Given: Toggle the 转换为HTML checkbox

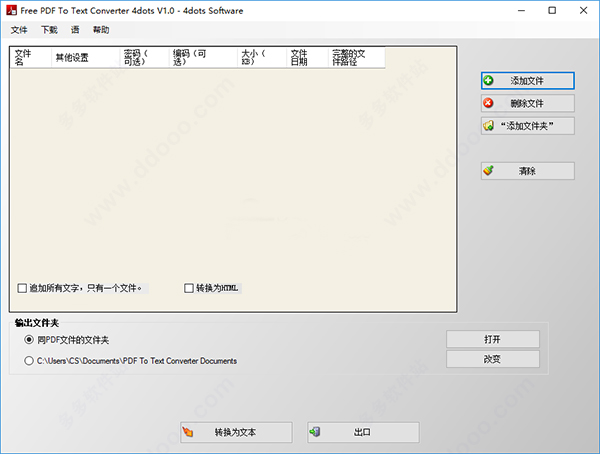Looking at the screenshot, I should (x=189, y=288).
